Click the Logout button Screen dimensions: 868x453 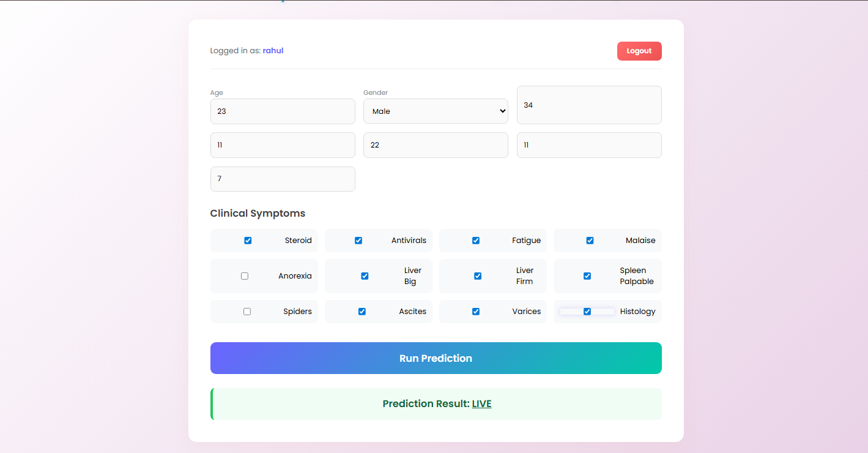pos(639,51)
